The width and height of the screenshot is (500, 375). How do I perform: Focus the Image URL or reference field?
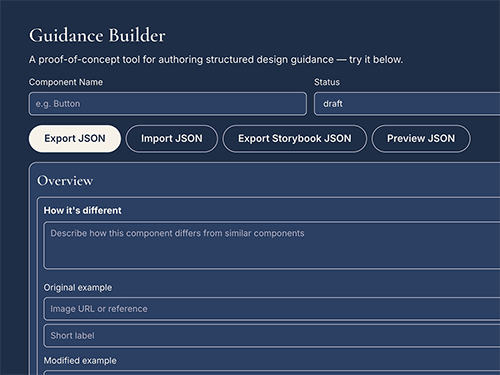pos(272,309)
